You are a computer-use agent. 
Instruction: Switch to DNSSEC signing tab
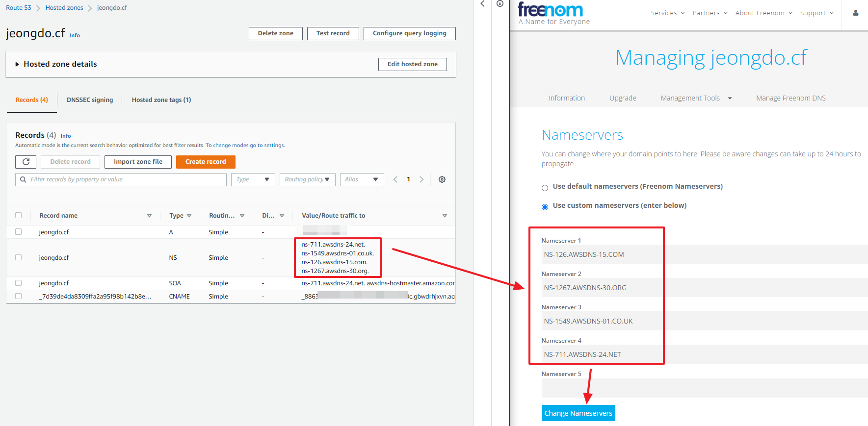coord(90,100)
